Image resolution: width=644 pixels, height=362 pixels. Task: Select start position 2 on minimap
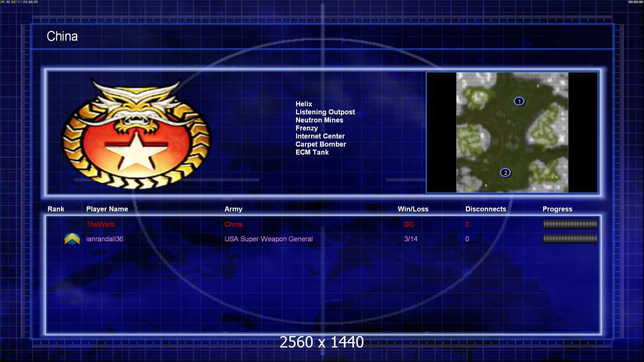click(x=505, y=173)
